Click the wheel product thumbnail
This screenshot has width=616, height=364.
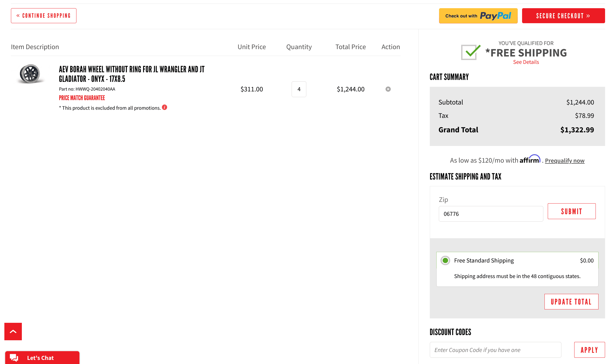point(30,74)
